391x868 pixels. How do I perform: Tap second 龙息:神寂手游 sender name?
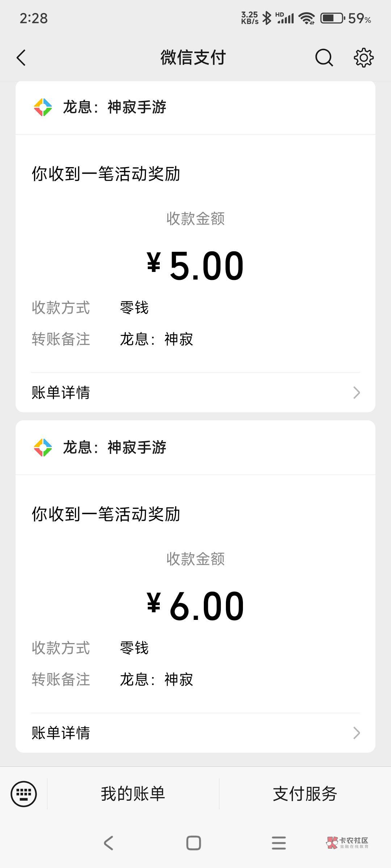pyautogui.click(x=114, y=448)
